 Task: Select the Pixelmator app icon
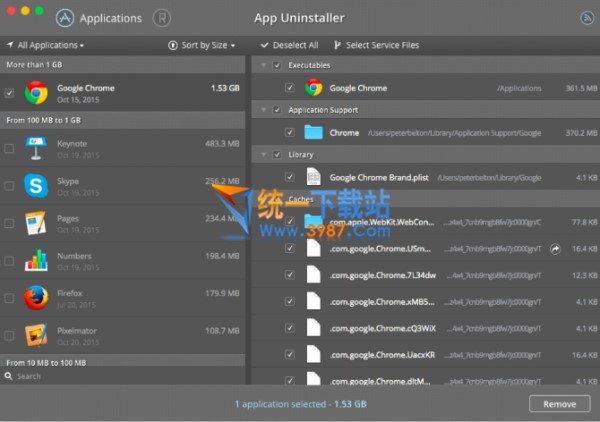pyautogui.click(x=36, y=335)
